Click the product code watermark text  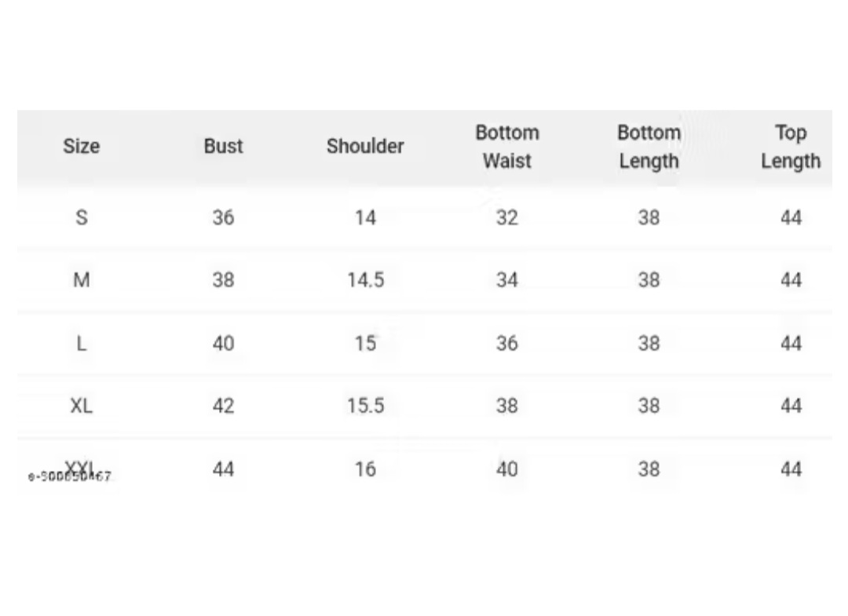(x=70, y=476)
